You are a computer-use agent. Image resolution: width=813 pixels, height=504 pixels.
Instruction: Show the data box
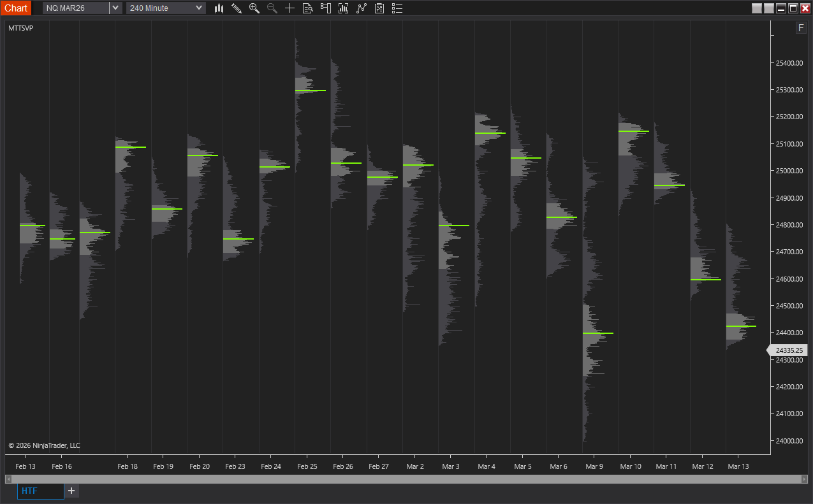(x=308, y=8)
